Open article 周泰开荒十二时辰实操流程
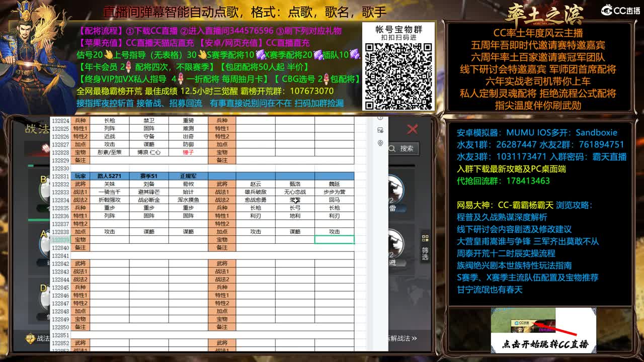The image size is (644, 362). tap(506, 253)
